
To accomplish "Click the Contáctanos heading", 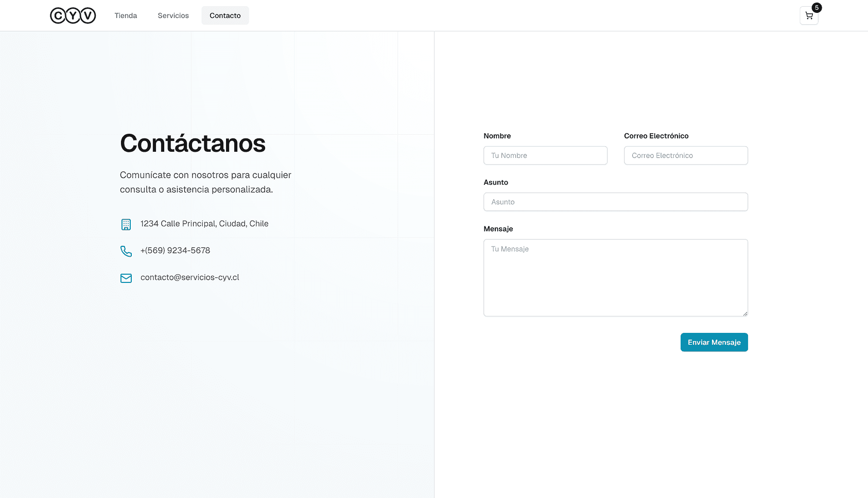I will (x=193, y=144).
